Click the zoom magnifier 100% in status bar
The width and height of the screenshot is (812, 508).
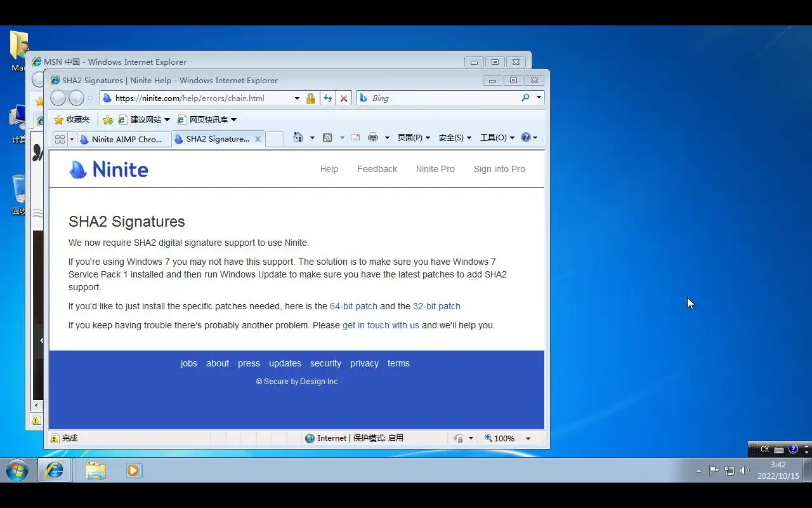[499, 438]
